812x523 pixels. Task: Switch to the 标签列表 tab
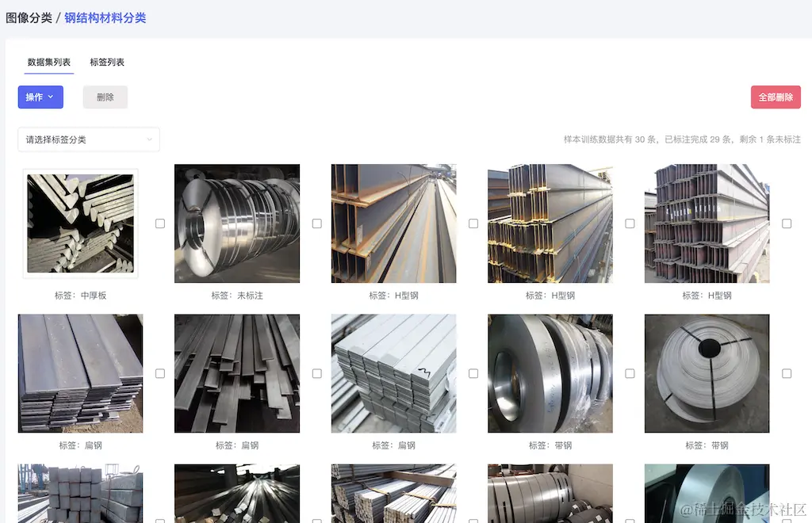(107, 62)
